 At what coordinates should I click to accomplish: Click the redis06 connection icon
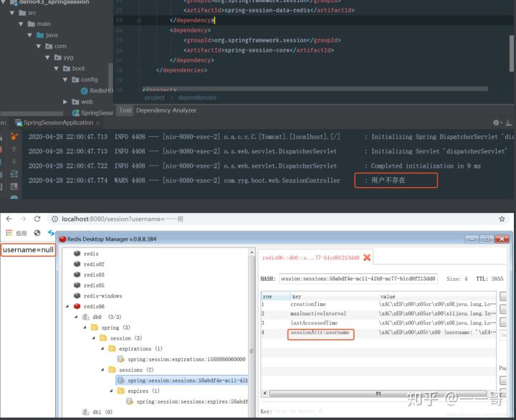point(77,306)
